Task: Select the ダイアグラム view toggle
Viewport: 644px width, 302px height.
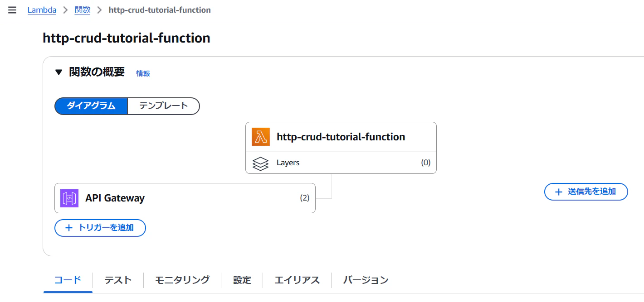Action: 91,106
